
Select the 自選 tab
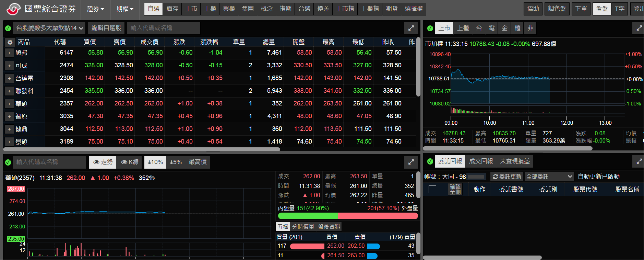(153, 9)
